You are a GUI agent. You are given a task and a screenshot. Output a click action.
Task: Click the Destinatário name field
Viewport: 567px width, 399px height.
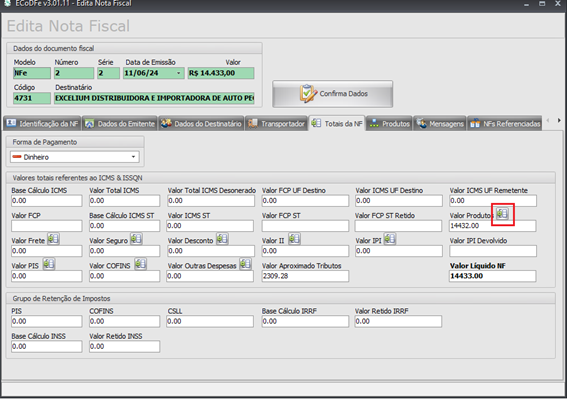(x=154, y=98)
